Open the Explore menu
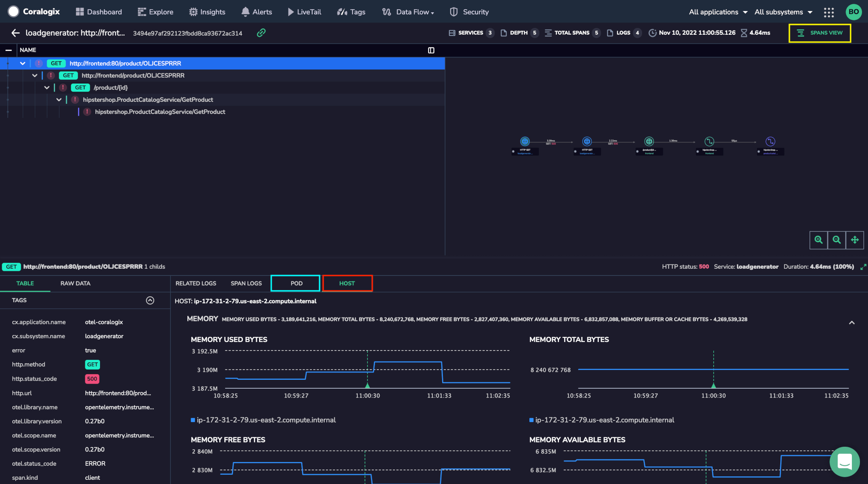Image resolution: width=868 pixels, height=484 pixels. [156, 12]
